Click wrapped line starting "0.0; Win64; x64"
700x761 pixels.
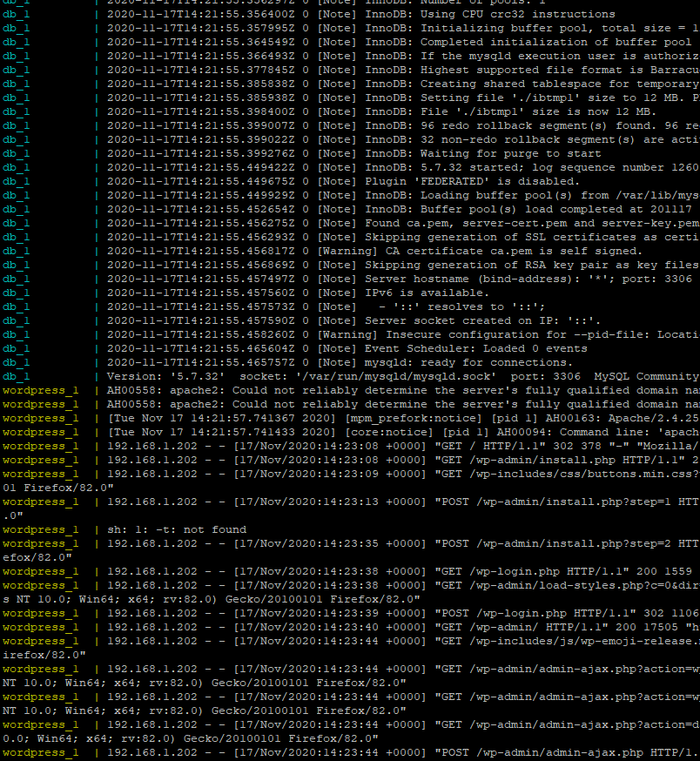(x=191, y=739)
